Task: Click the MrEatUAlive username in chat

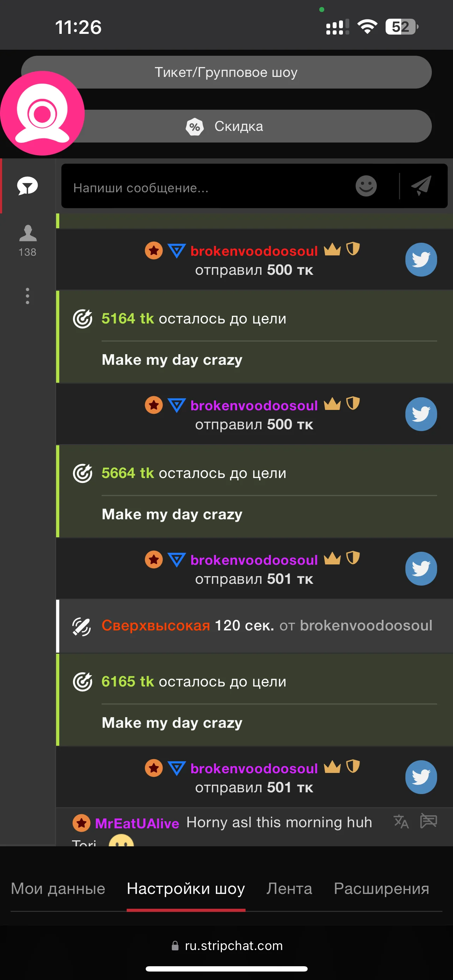Action: click(x=137, y=823)
